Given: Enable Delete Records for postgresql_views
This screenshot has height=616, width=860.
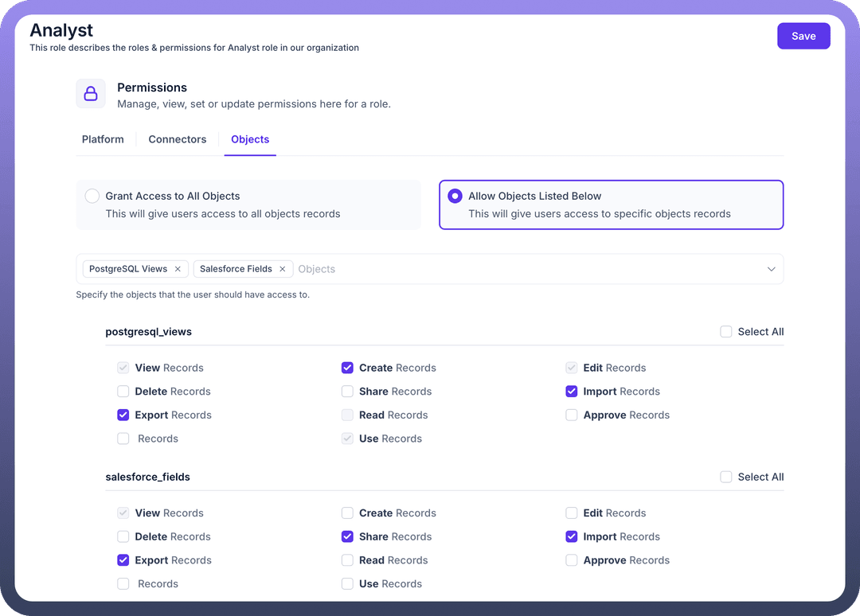Looking at the screenshot, I should point(123,392).
